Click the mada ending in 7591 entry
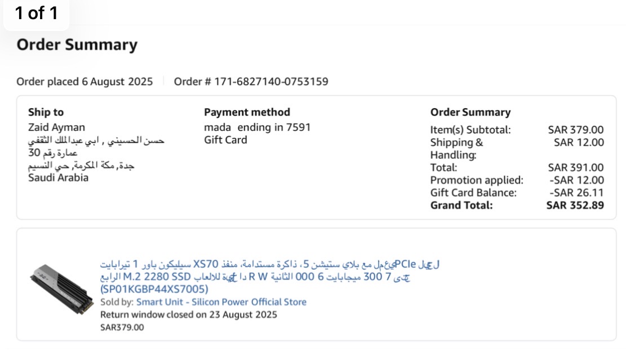Screen dimensions: 626x364 pos(257,127)
